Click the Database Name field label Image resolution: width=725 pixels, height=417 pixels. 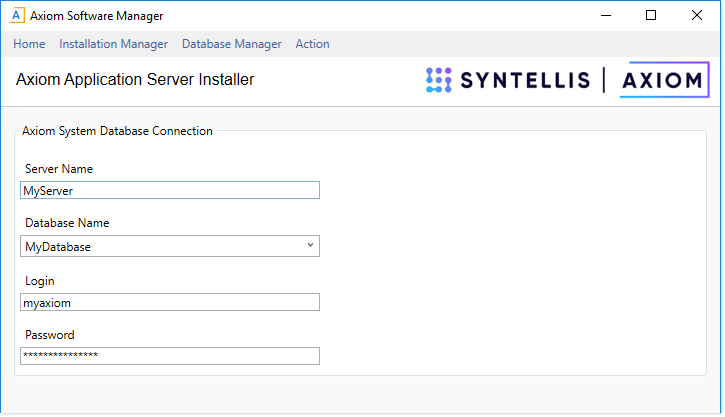point(67,223)
